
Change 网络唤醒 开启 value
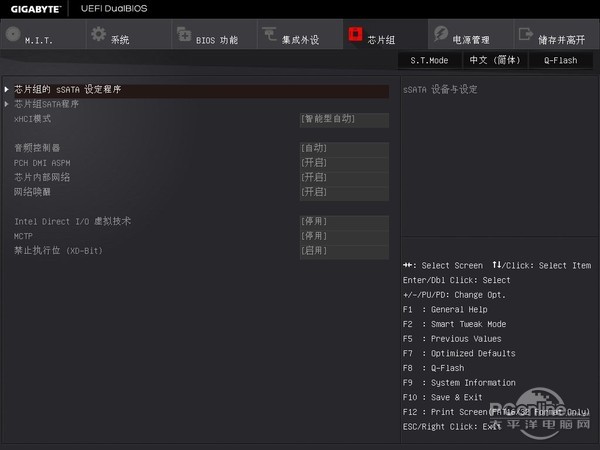(x=344, y=192)
